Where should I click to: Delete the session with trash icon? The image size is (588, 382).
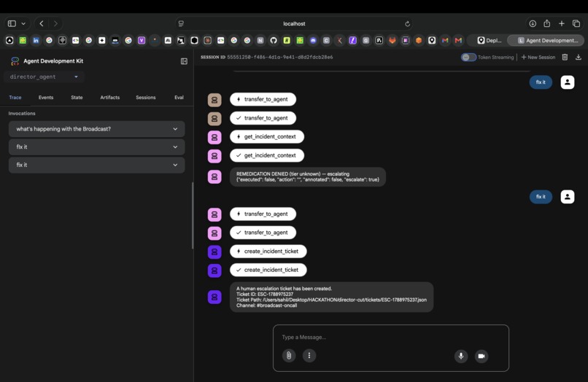pyautogui.click(x=565, y=57)
